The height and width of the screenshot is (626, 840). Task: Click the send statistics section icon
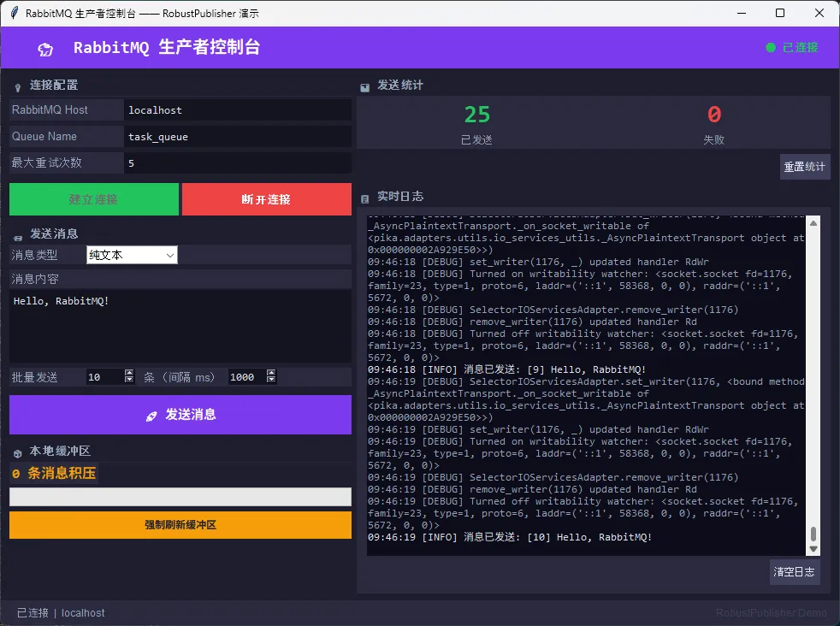364,87
